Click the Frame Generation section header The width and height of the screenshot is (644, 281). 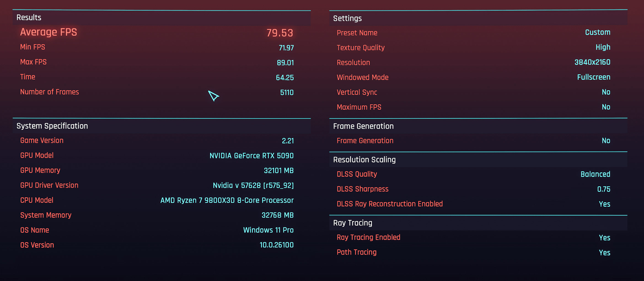point(363,126)
